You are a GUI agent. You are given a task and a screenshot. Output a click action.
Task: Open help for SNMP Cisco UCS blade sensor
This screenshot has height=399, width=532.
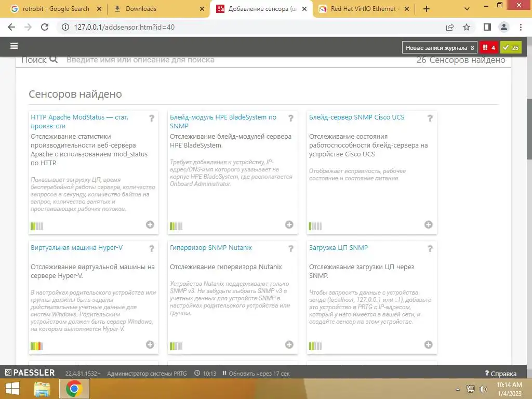pyautogui.click(x=430, y=118)
